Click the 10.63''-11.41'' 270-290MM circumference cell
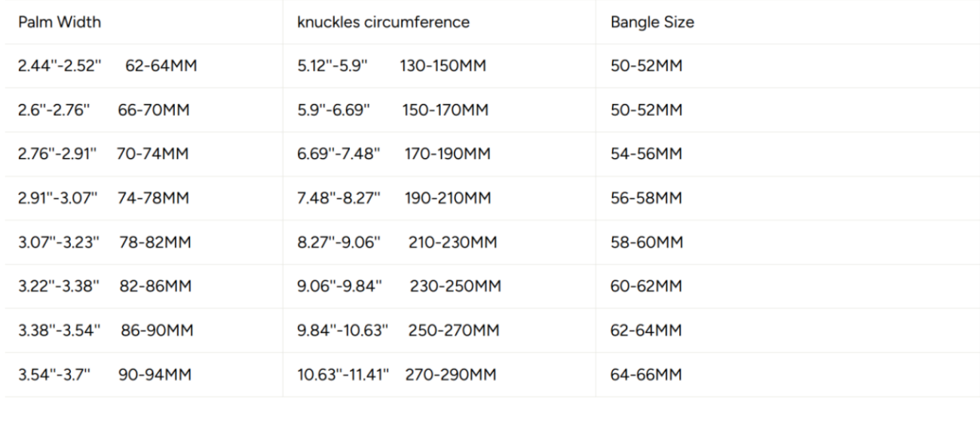This screenshot has width=980, height=424. pos(397,375)
